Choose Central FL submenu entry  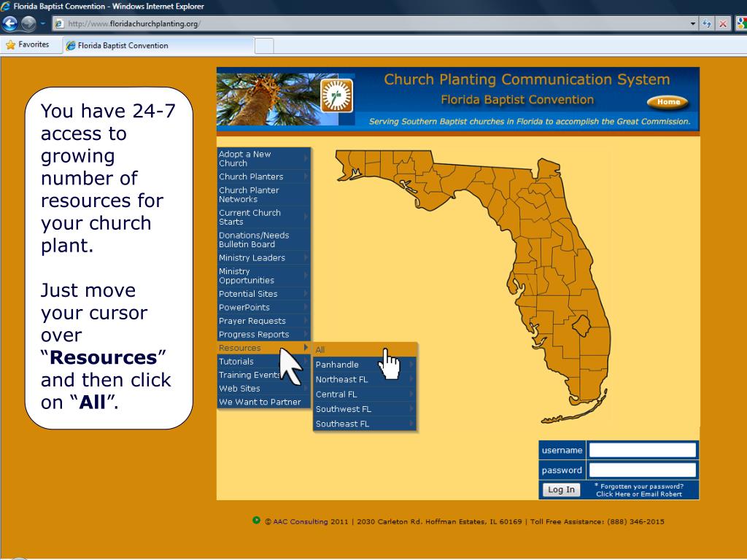[x=365, y=394]
